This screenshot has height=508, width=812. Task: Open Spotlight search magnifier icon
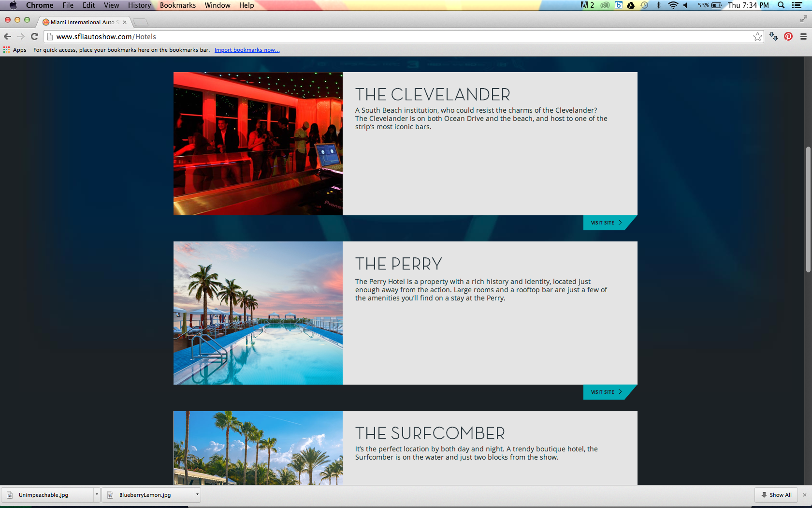[x=781, y=5]
